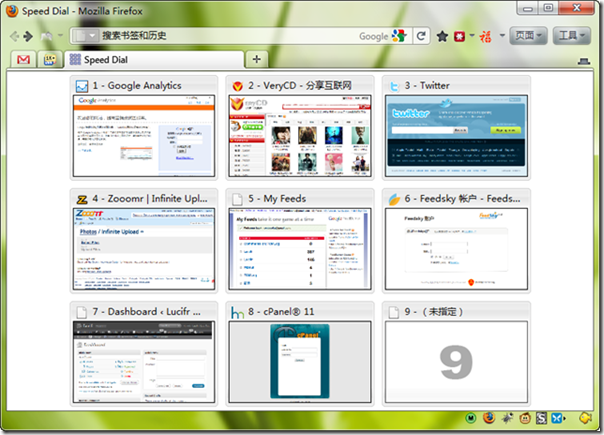
Task: Click the yellow fish icon in status bar
Action: tap(586, 418)
